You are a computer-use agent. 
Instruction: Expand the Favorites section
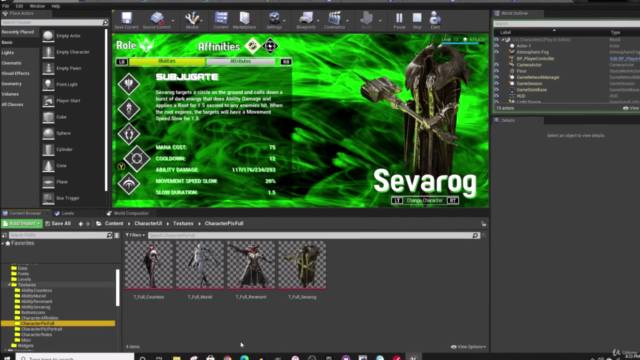pos(2,243)
